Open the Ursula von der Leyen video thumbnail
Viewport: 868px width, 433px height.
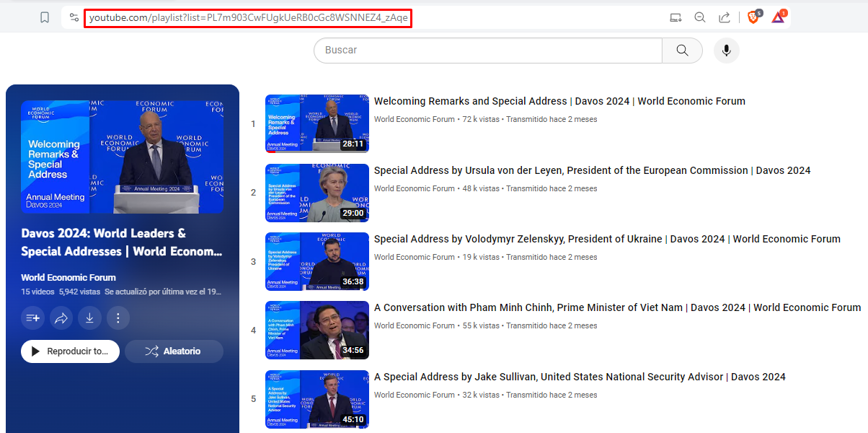317,193
